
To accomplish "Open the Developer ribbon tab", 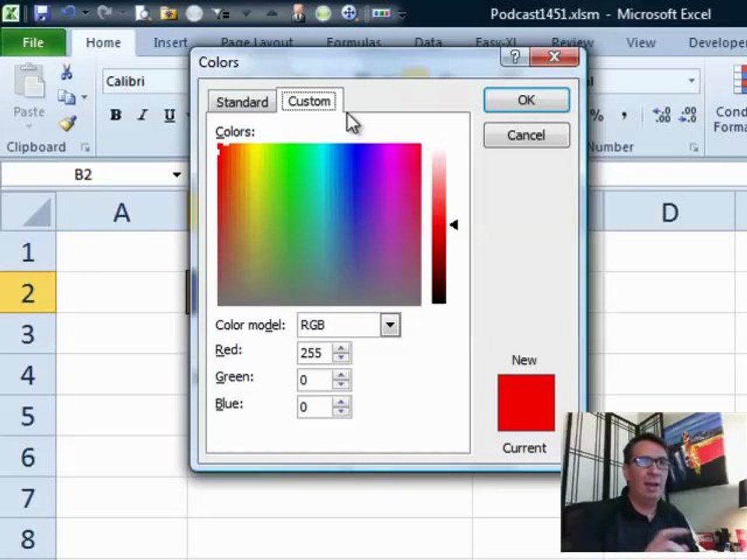I will pos(717,43).
